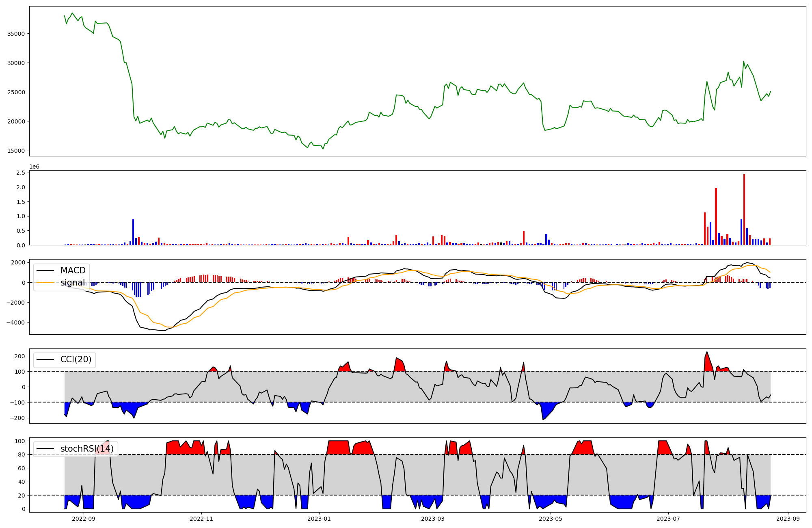The image size is (812, 528).
Task: Click the orange signal line legend swatch
Action: pos(45,283)
